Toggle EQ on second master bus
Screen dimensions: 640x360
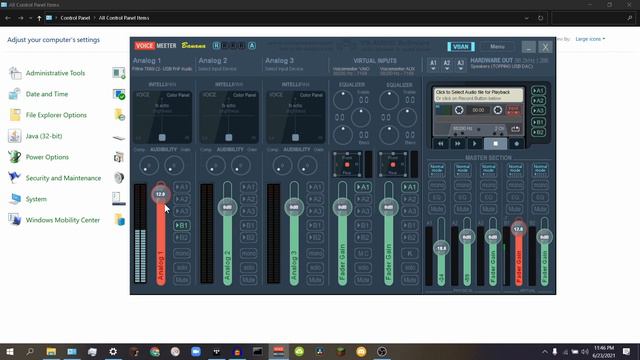[x=463, y=197]
